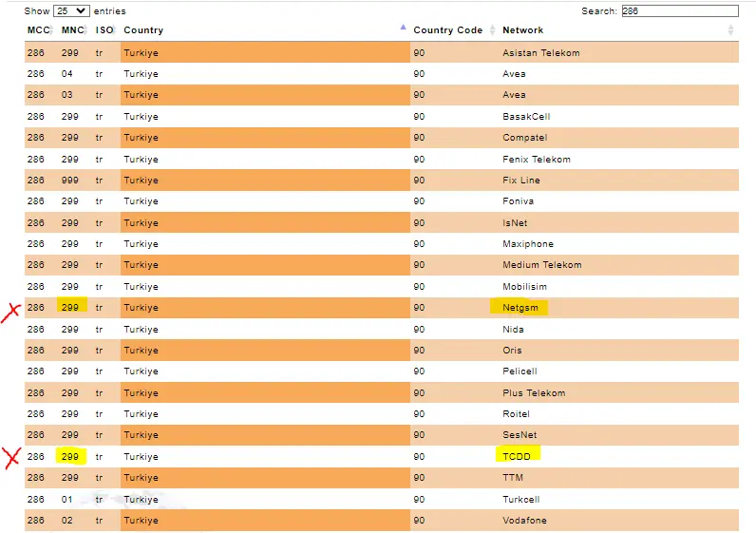Viewport: 756px width, 533px height.
Task: Focus the Search input field
Action: point(680,11)
